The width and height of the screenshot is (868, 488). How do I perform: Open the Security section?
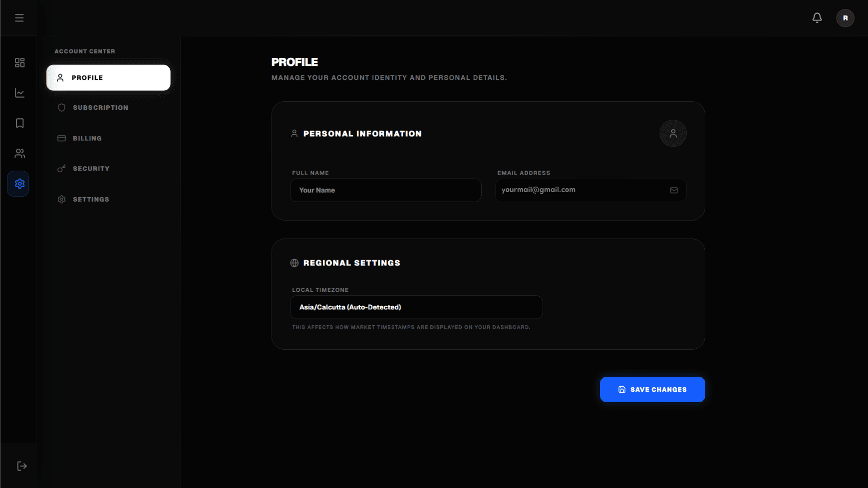[91, 169]
